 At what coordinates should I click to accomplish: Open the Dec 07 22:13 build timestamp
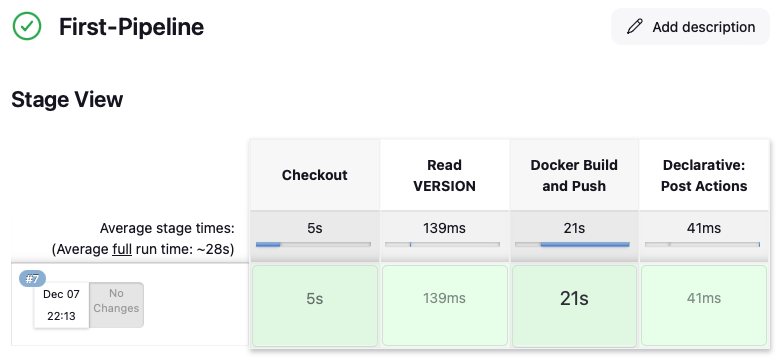[62, 305]
